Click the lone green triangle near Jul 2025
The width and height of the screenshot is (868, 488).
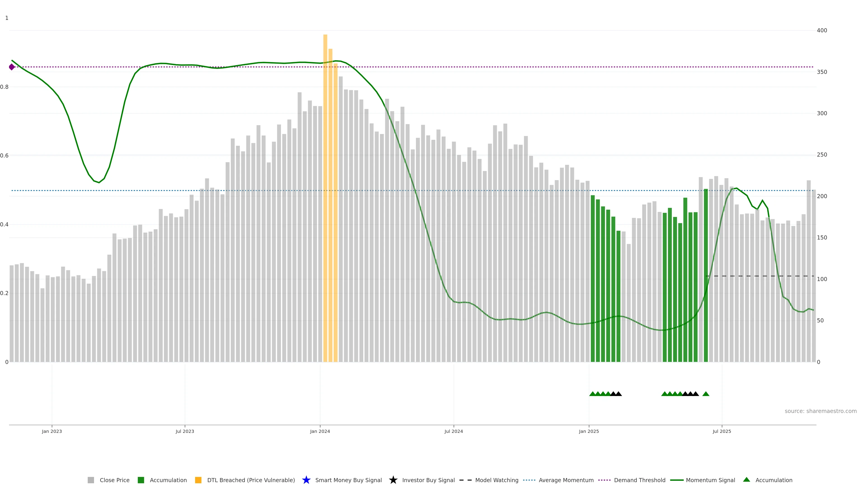tap(705, 394)
